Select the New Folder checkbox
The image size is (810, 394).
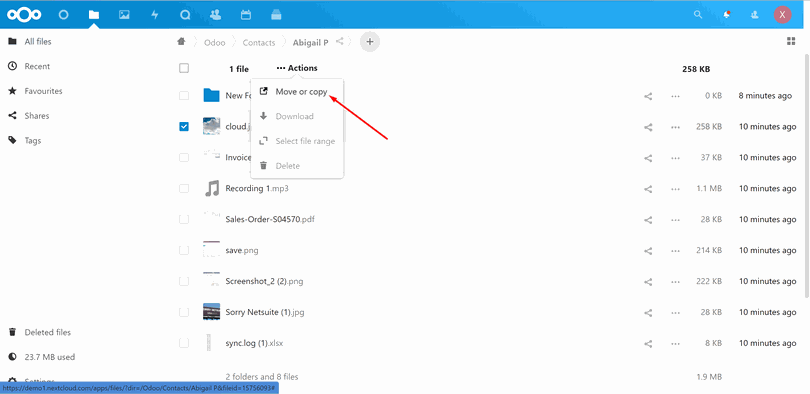coord(184,96)
